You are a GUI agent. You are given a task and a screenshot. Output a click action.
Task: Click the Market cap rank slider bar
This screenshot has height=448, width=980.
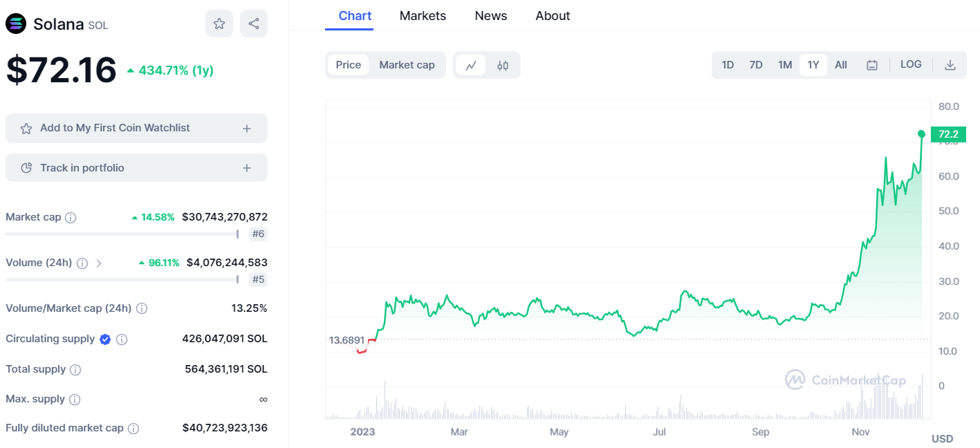coord(122,234)
